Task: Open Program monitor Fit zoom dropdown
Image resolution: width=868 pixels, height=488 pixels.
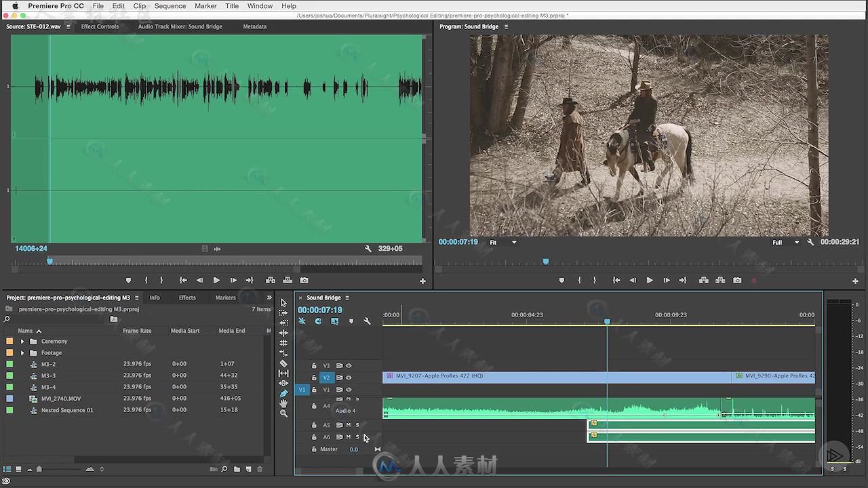Action: coord(503,242)
